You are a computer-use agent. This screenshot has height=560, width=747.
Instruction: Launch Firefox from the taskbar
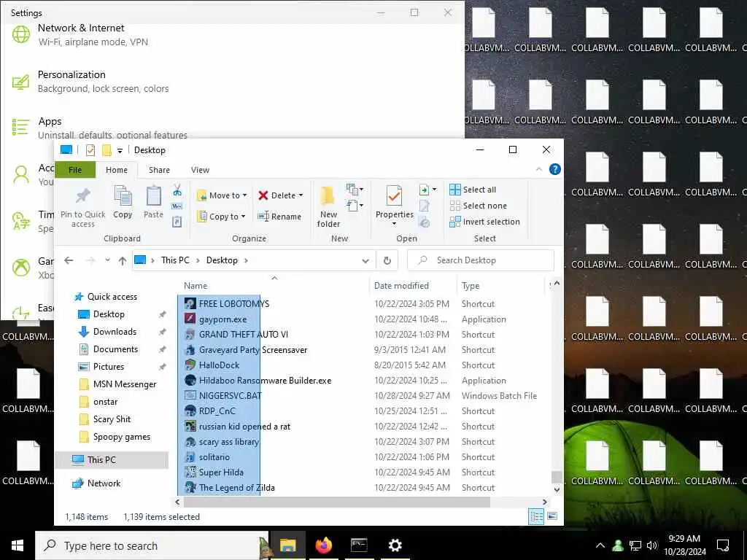point(323,545)
